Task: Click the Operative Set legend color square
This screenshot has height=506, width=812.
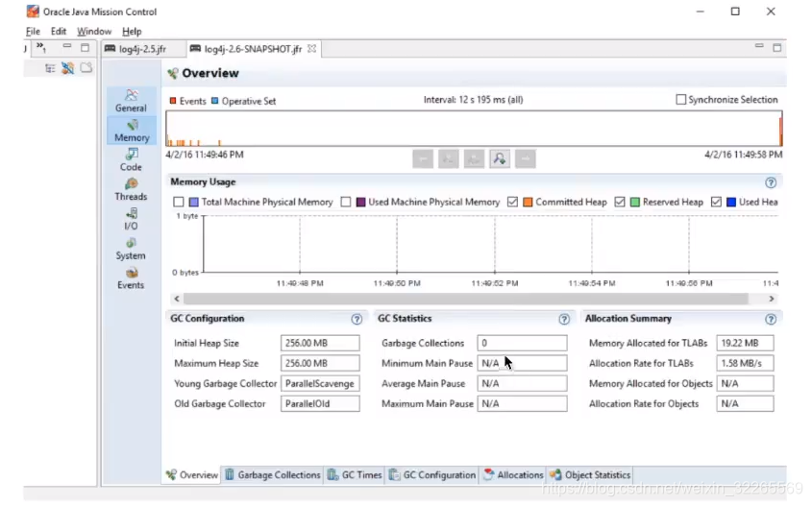Action: (x=215, y=101)
